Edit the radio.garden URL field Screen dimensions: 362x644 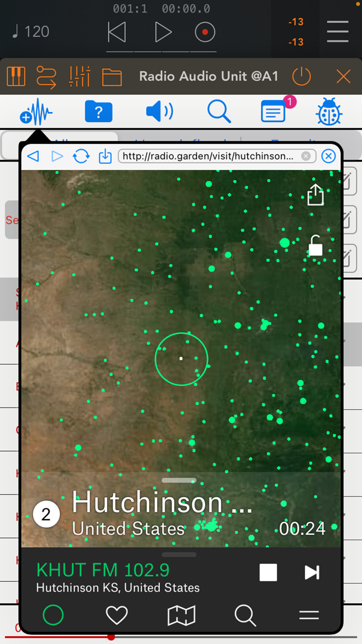click(216, 156)
